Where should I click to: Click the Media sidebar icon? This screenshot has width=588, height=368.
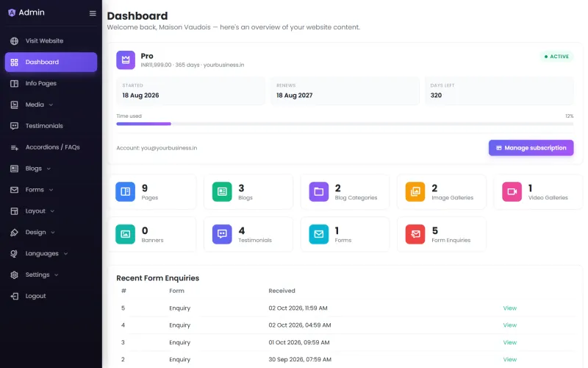(x=14, y=105)
